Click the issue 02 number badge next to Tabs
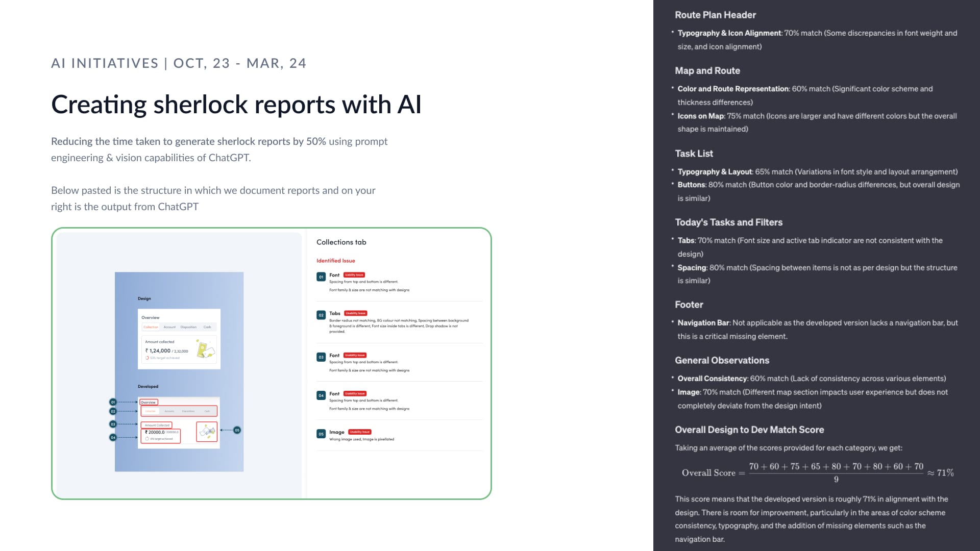980x551 pixels. pos(321,315)
